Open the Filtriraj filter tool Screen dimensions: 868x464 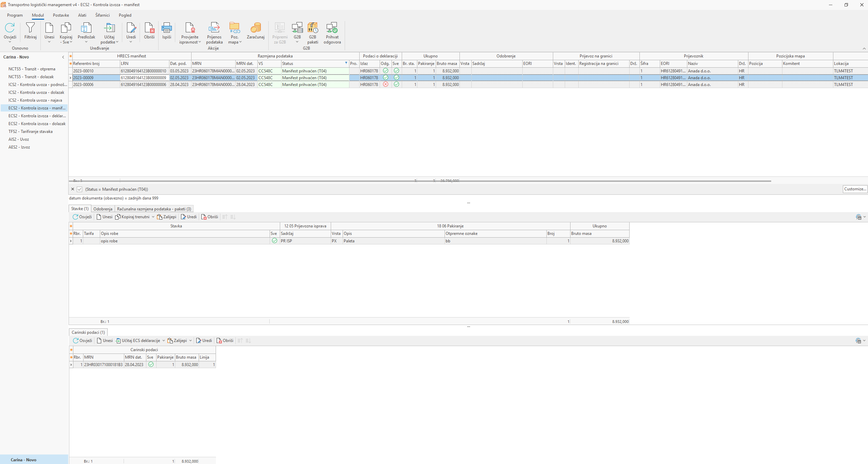[30, 28]
